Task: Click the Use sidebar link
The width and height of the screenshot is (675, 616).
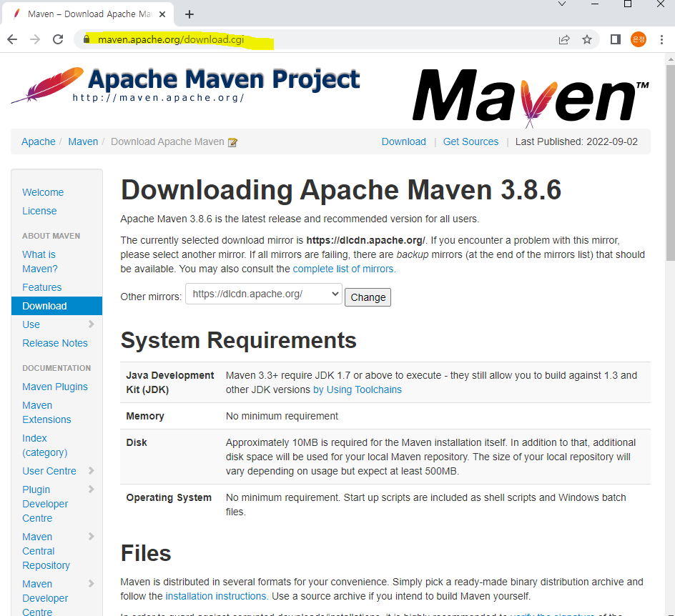Action: 31,324
